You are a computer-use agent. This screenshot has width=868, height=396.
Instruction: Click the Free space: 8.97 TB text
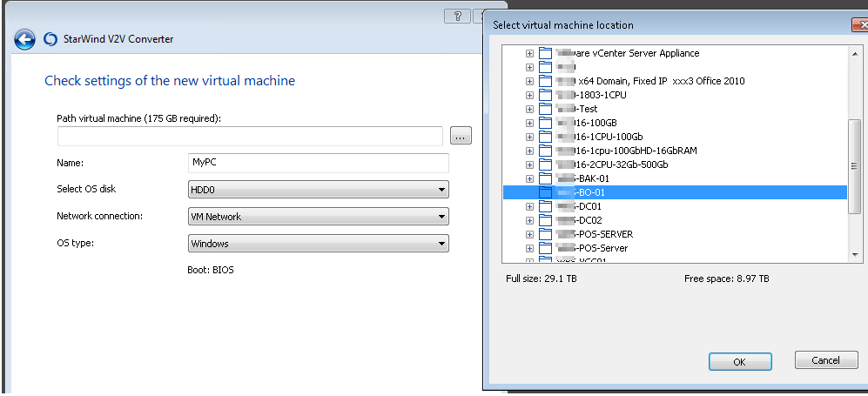point(726,279)
